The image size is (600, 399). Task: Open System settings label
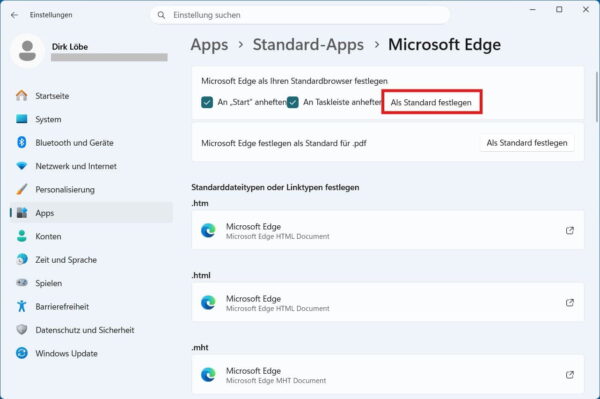(48, 119)
